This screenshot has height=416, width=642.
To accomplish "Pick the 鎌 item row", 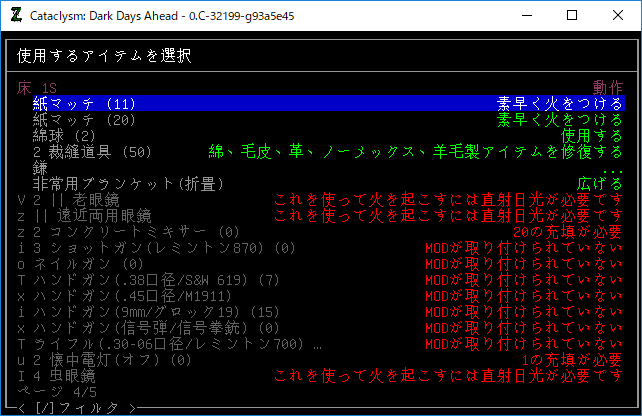I will pyautogui.click(x=40, y=168).
